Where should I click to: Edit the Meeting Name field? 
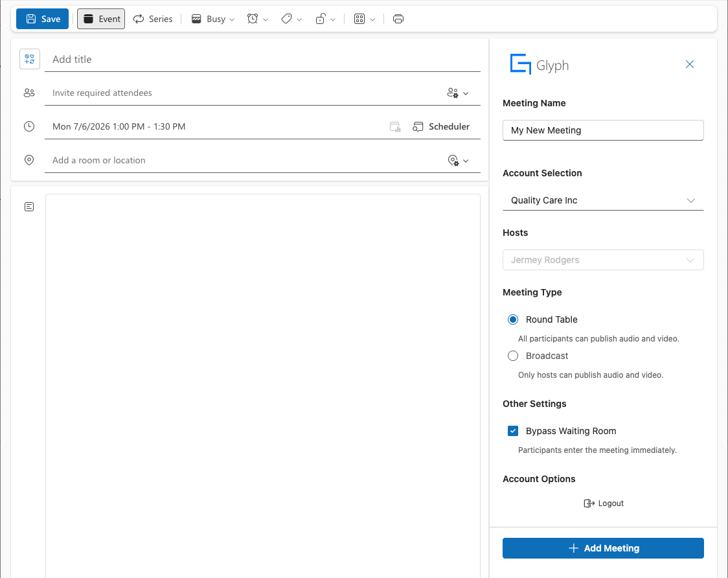click(603, 130)
